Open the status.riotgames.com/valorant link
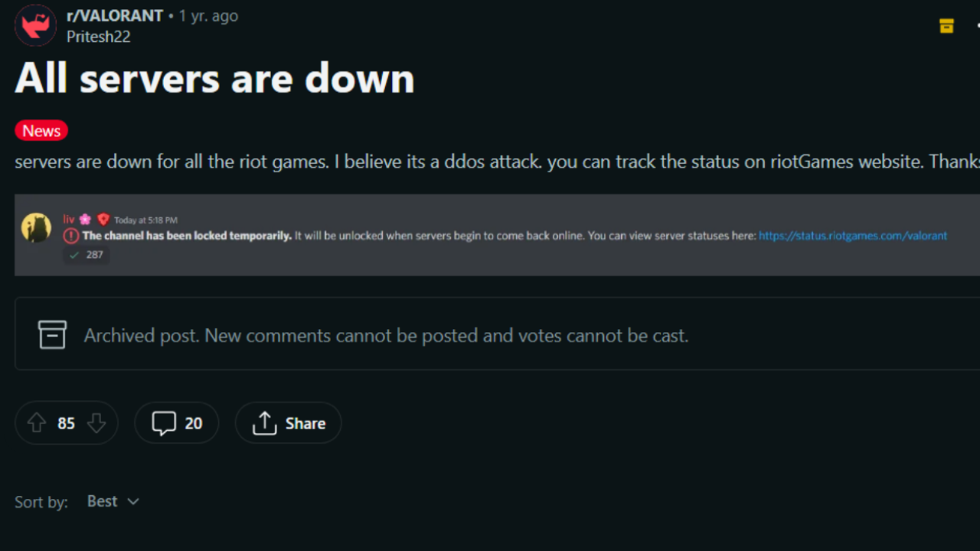Viewport: 980px width, 551px height. (x=852, y=236)
